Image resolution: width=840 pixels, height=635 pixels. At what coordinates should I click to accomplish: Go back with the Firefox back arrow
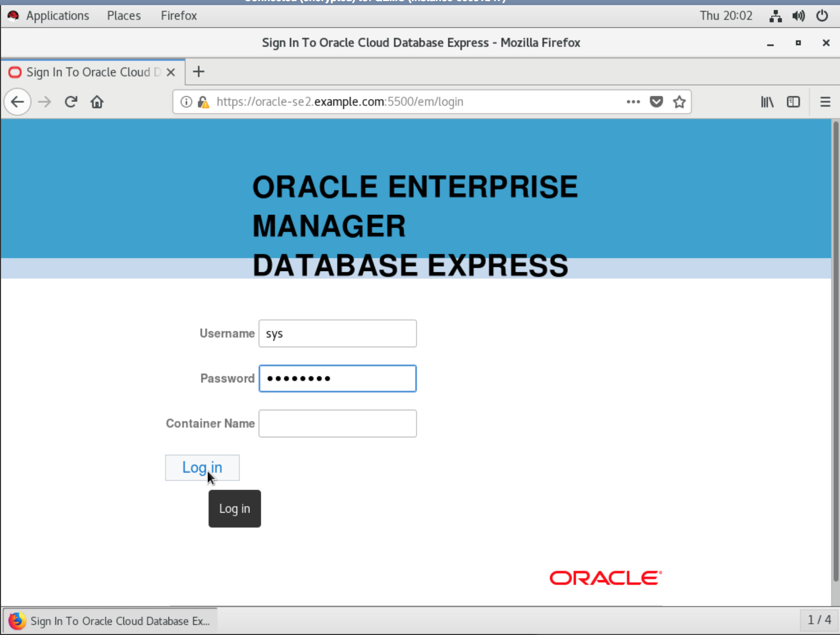(x=17, y=102)
